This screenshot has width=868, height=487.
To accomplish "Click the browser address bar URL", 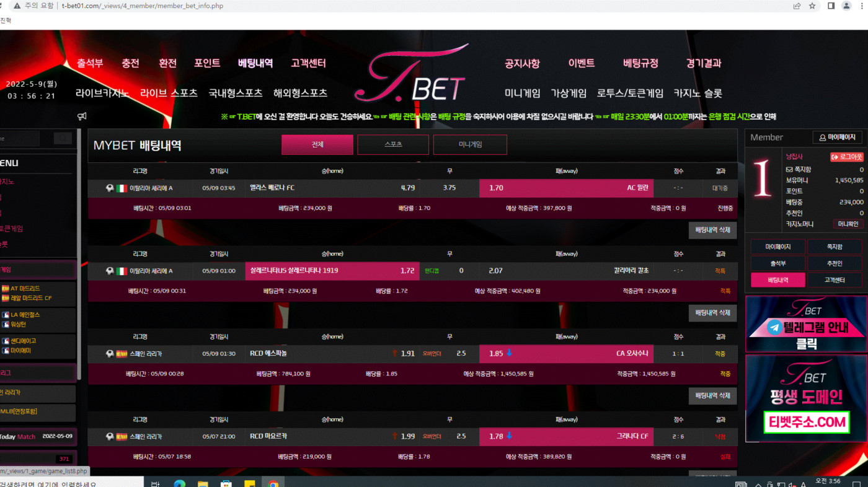I will pos(143,6).
